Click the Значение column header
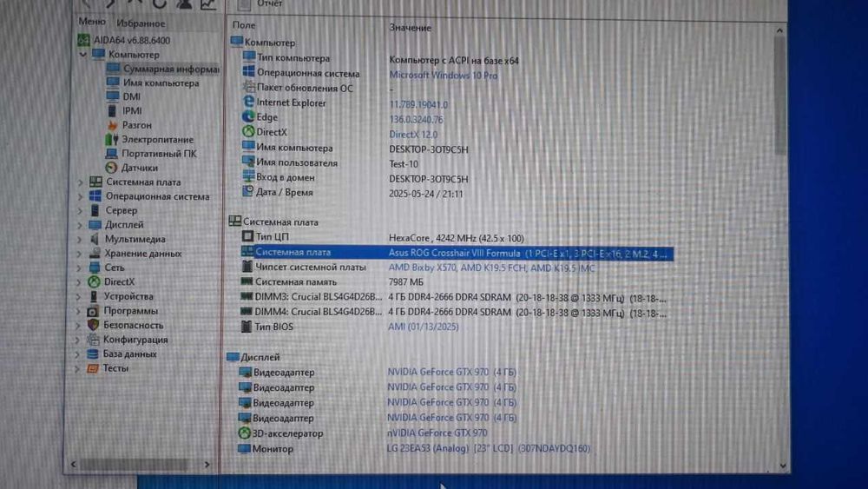The height and width of the screenshot is (489, 868). pos(410,27)
